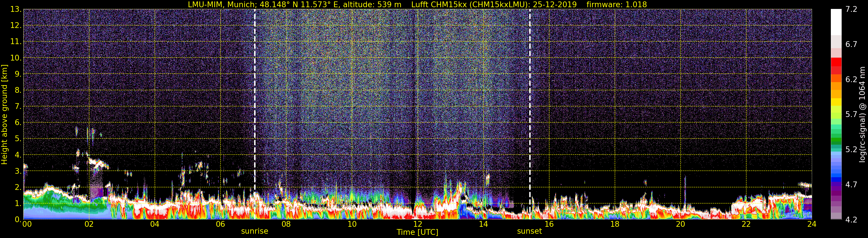
Task: Click the 'Height above ground [km]' axis label
Action: pyautogui.click(x=4, y=115)
